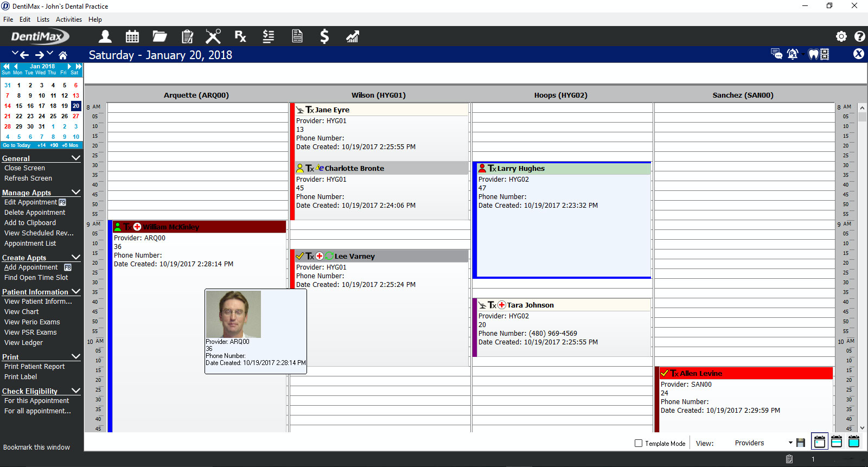Screen dimensions: 868x467
Task: Collapse the General section
Action: 76,158
